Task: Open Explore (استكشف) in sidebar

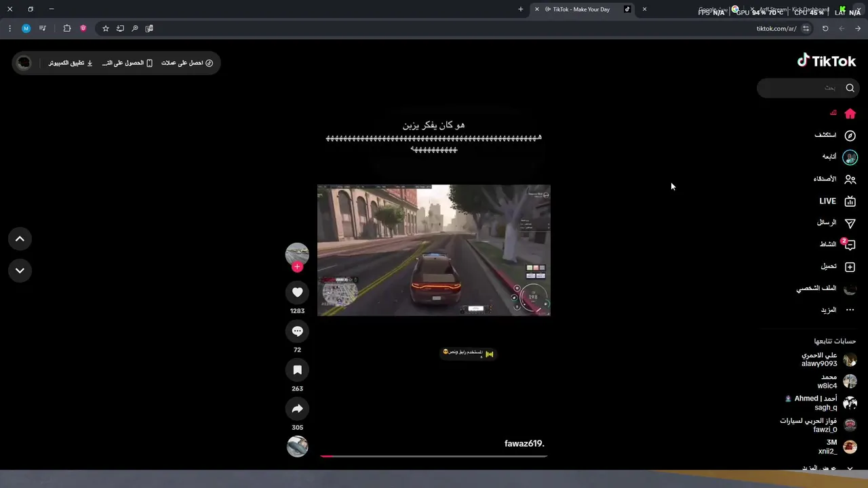Action: (835, 136)
